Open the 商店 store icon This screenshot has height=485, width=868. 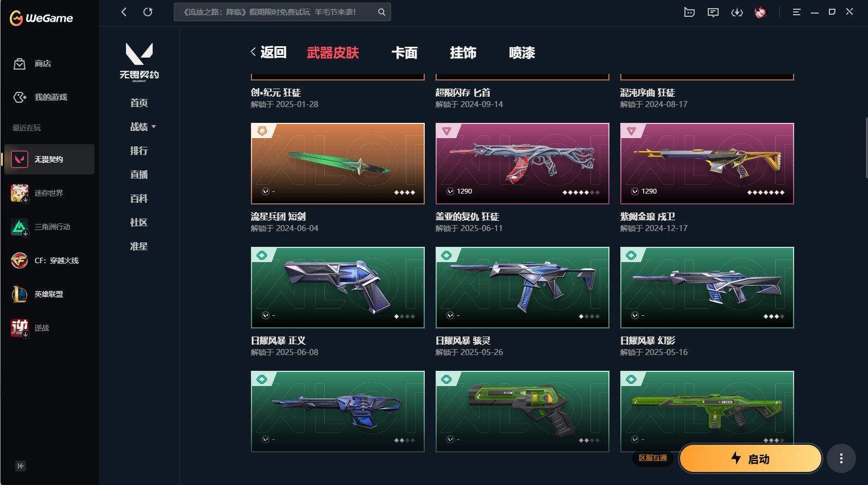20,64
